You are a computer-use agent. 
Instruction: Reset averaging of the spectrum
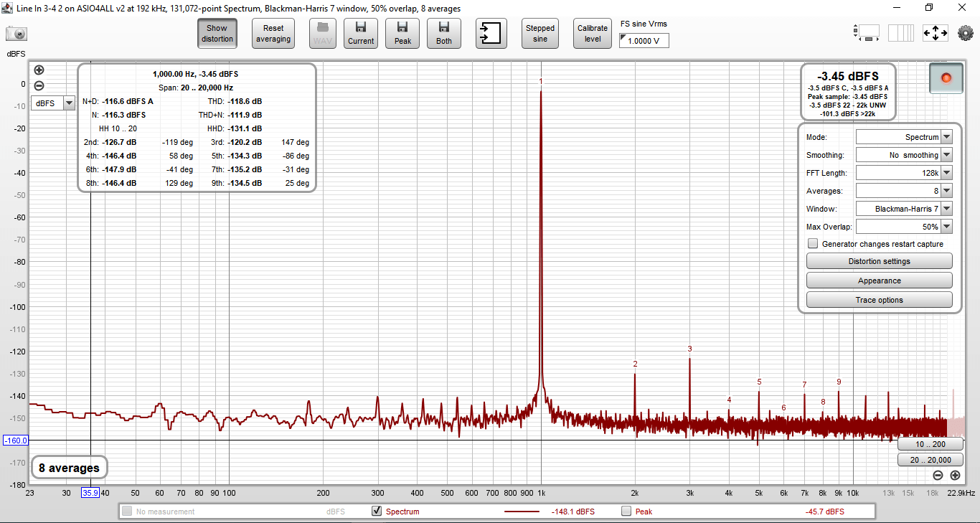tap(273, 34)
